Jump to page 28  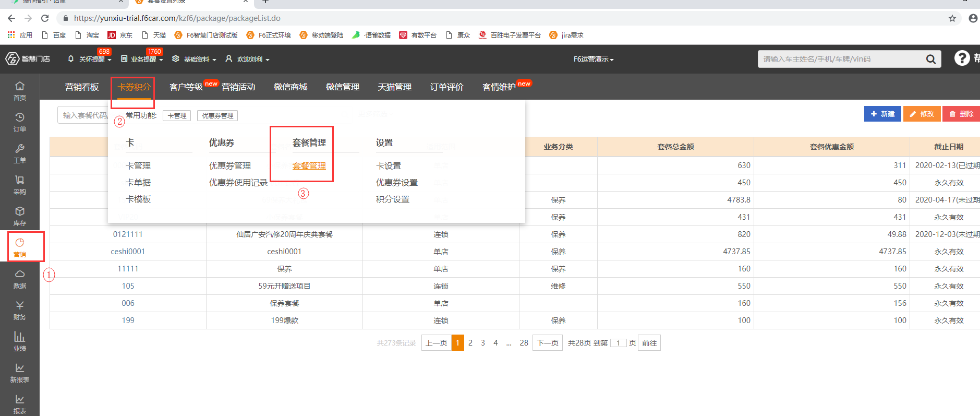(524, 343)
